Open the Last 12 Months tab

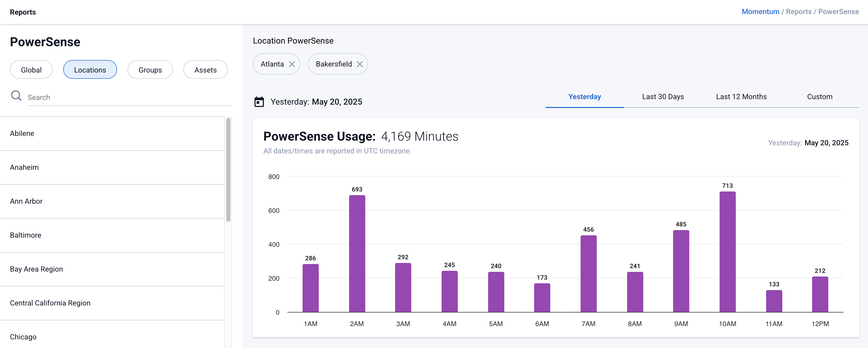click(x=741, y=97)
